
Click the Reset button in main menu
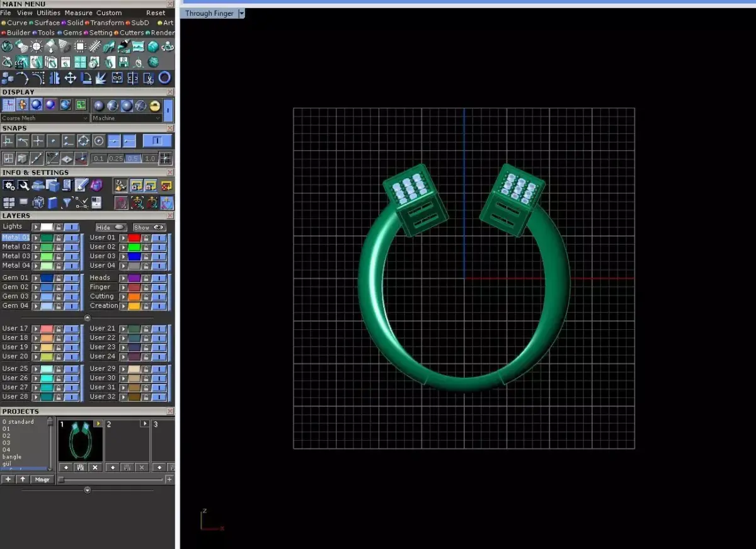[156, 13]
